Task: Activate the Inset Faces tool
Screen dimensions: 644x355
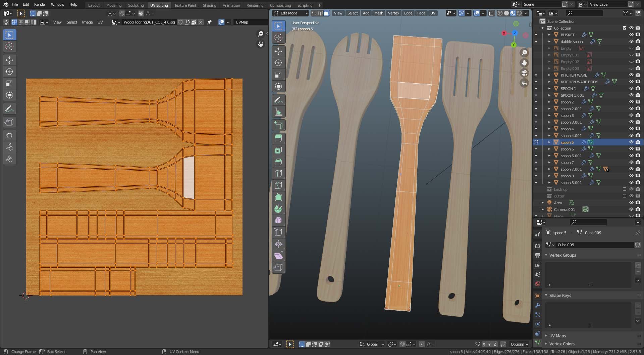Action: (x=278, y=150)
